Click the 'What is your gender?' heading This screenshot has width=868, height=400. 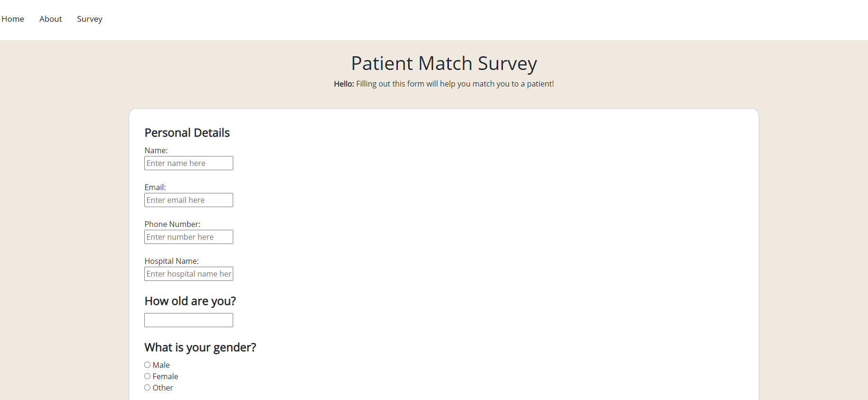200,348
